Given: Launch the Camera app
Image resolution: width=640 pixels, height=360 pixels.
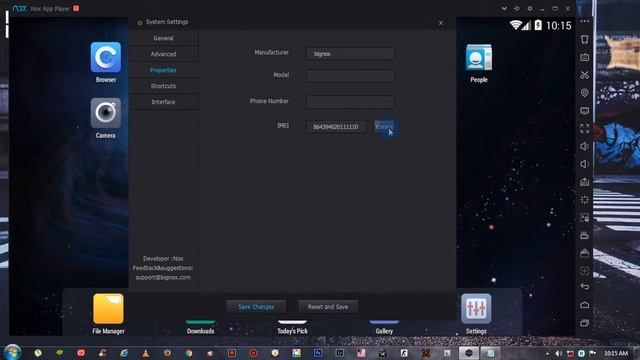Looking at the screenshot, I should point(106,113).
